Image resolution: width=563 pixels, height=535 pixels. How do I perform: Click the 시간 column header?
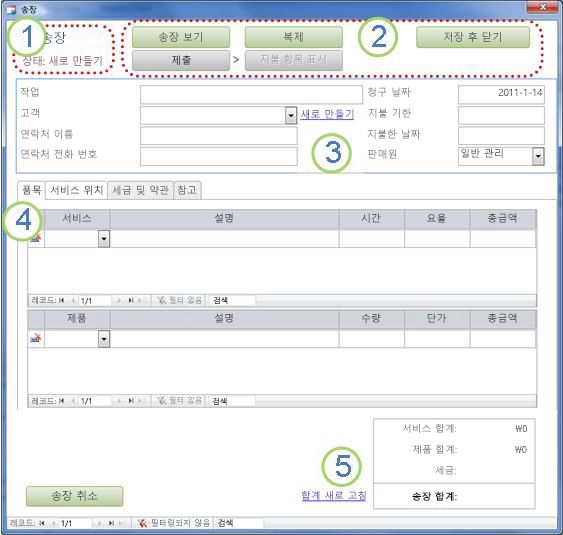point(372,219)
